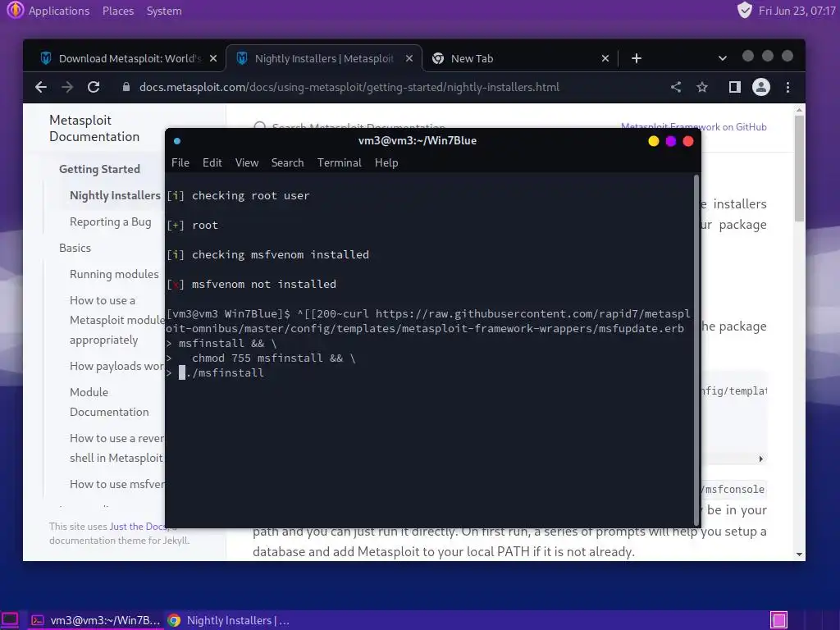840x630 pixels.
Task: Close the New Tab tab
Action: [x=605, y=58]
